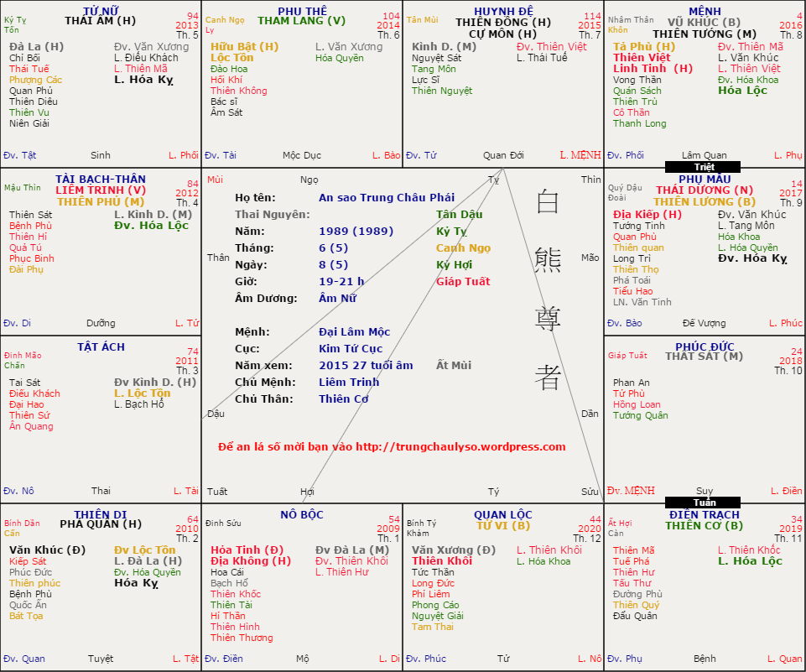Click the TẬT ÁCH palace title
Image resolution: width=806 pixels, height=672 pixels.
(x=100, y=346)
